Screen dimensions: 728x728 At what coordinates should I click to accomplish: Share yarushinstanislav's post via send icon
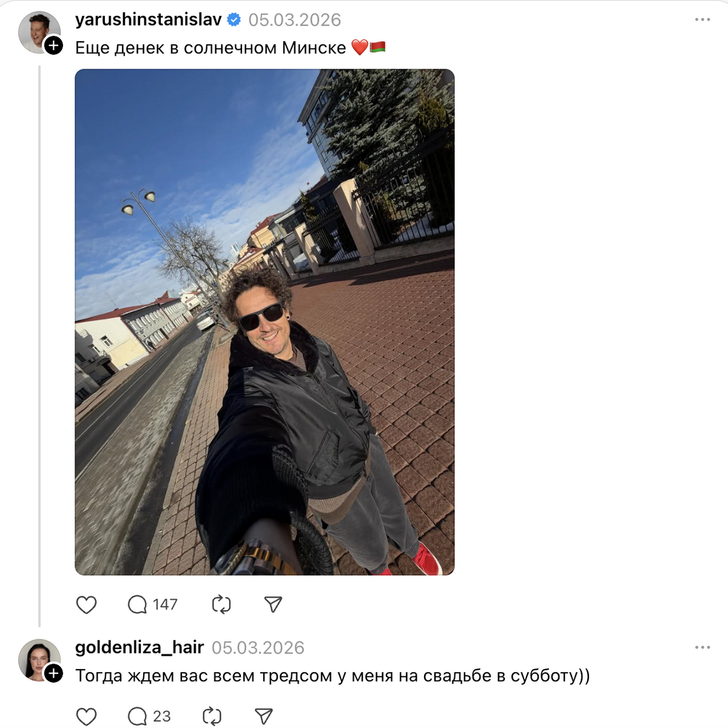[x=273, y=604]
